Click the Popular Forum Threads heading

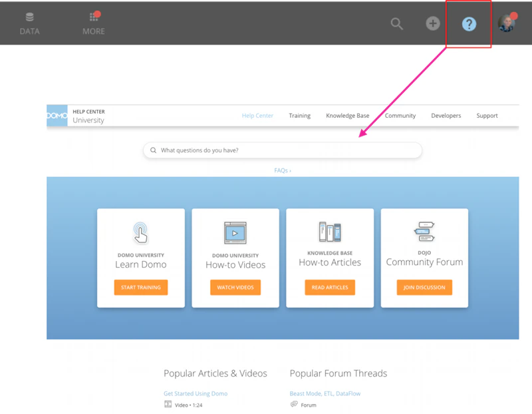[x=338, y=373]
